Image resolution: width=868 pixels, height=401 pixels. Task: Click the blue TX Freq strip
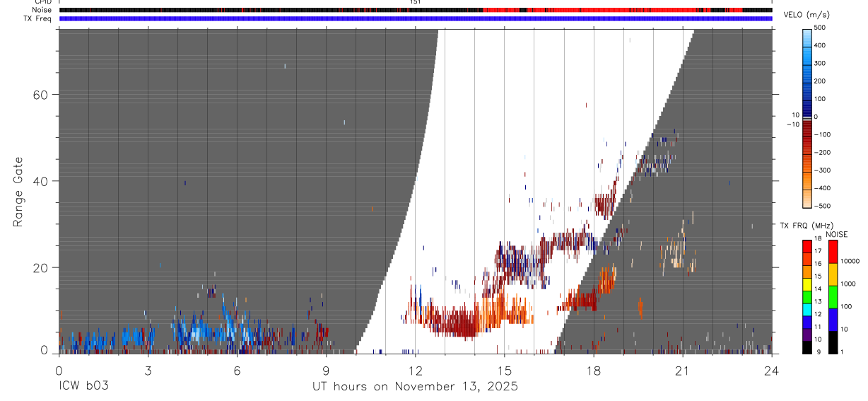coord(416,18)
